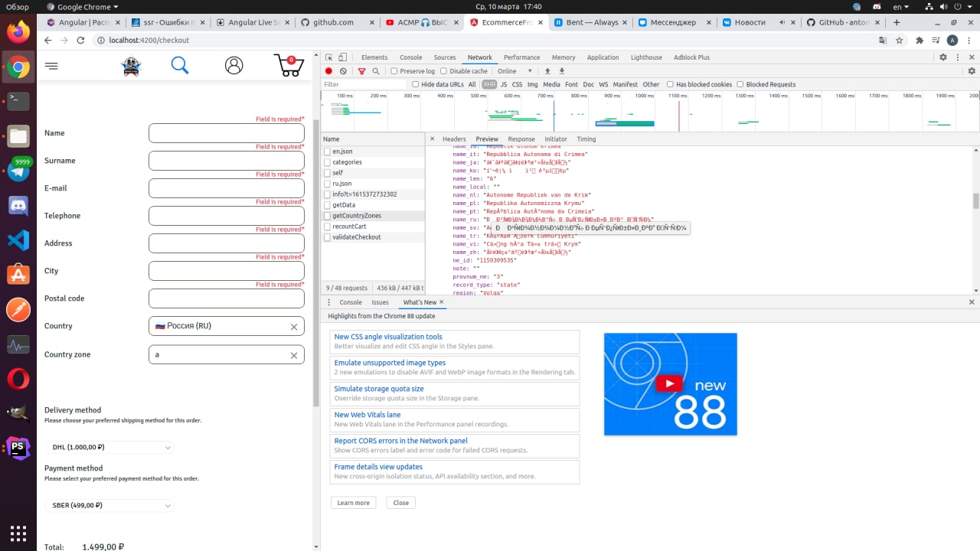The width and height of the screenshot is (980, 551).
Task: Tick the checkbox beside recountCart request
Action: 327,227
